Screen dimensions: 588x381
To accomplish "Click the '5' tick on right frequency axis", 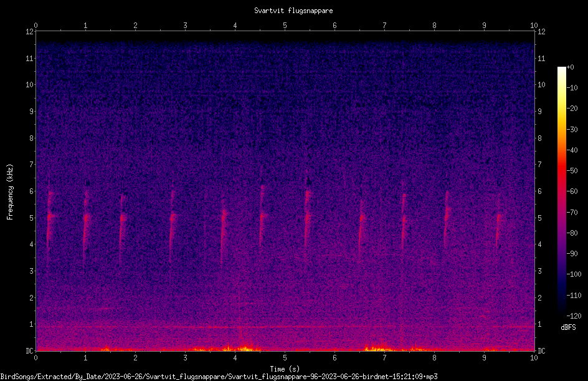I will pos(539,218).
